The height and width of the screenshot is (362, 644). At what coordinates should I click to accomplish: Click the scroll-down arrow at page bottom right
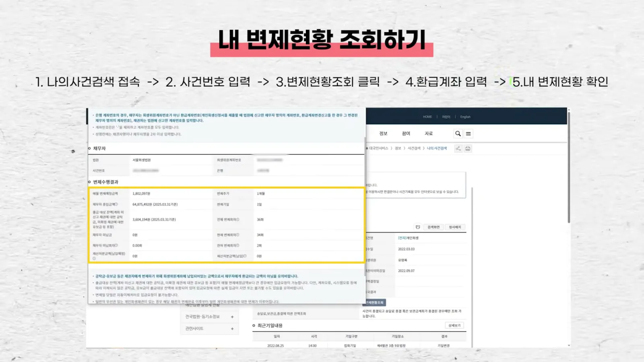coord(569,346)
